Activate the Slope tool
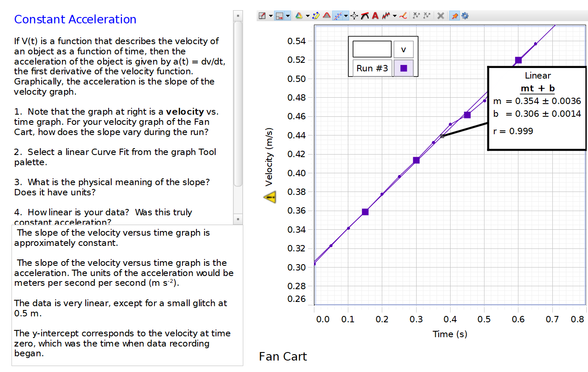 tap(364, 16)
